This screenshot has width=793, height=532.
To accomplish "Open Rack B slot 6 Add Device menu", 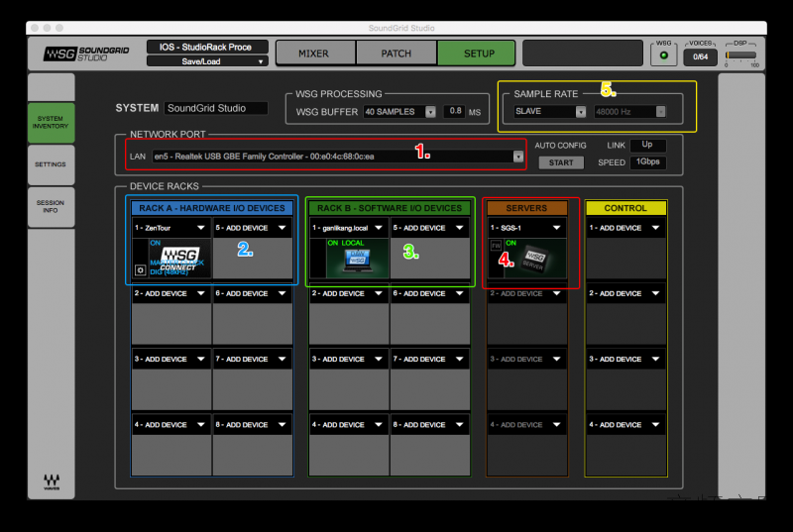I will click(x=429, y=293).
